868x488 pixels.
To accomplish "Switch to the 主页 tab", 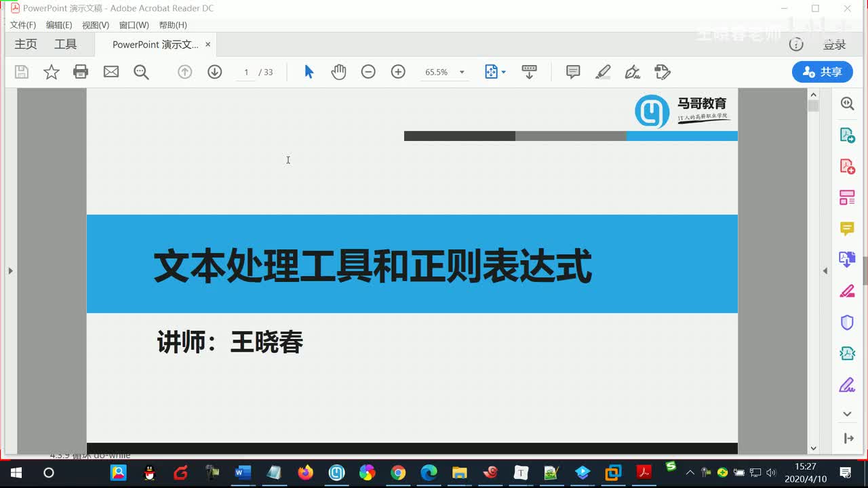I will 26,44.
